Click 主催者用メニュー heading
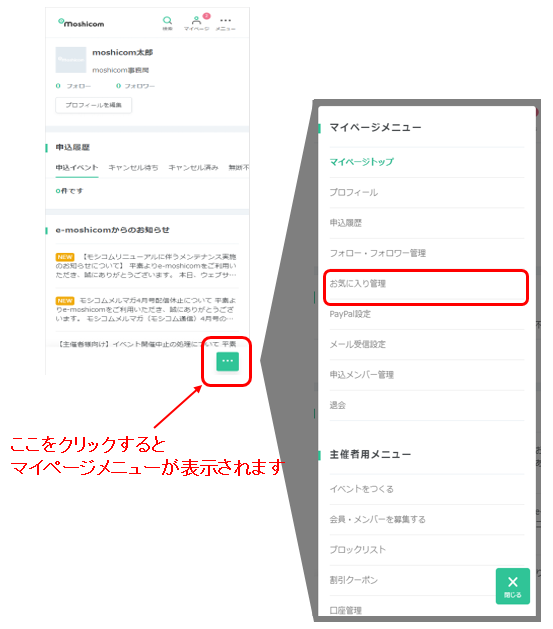 (x=370, y=455)
